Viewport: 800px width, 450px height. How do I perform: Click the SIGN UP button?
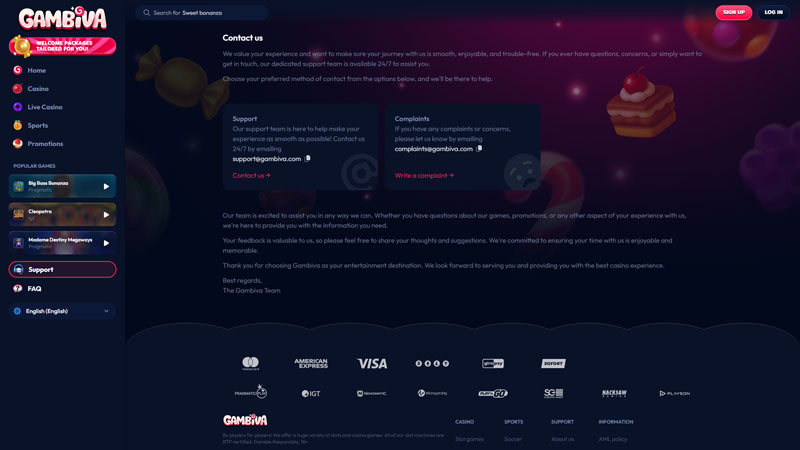[x=733, y=12]
